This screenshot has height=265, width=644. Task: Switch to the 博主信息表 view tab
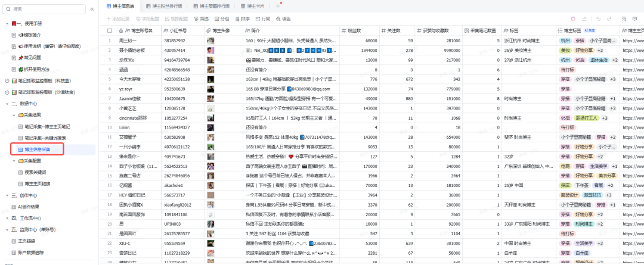[119, 6]
